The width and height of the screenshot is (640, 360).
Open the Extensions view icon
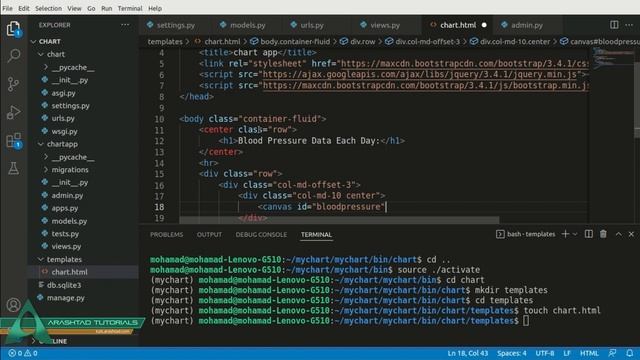point(13,141)
